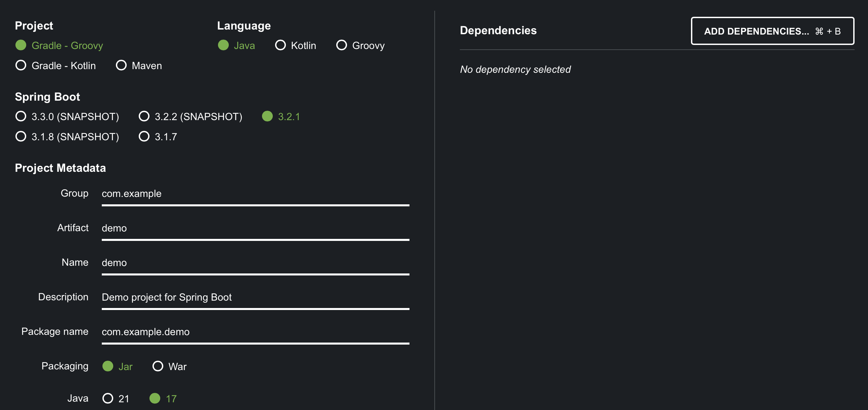Choose Spring Boot version 3.1.7
The width and height of the screenshot is (868, 410).
click(158, 137)
